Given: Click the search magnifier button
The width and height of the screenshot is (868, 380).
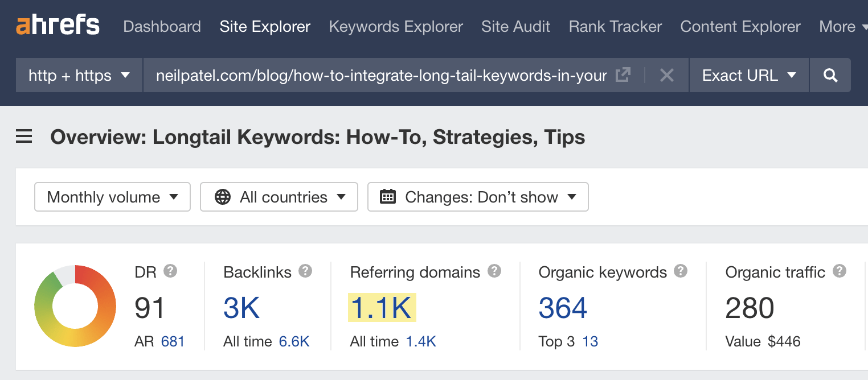Looking at the screenshot, I should pyautogui.click(x=830, y=75).
